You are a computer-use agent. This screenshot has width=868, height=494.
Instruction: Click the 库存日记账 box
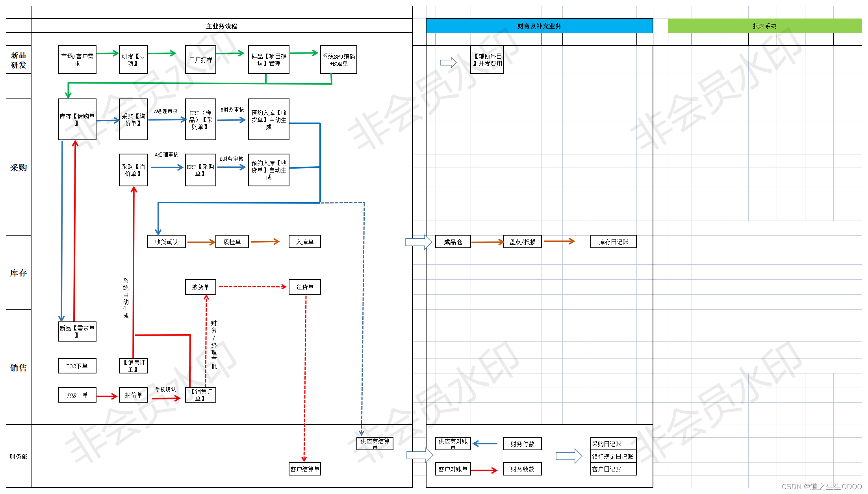coord(613,242)
